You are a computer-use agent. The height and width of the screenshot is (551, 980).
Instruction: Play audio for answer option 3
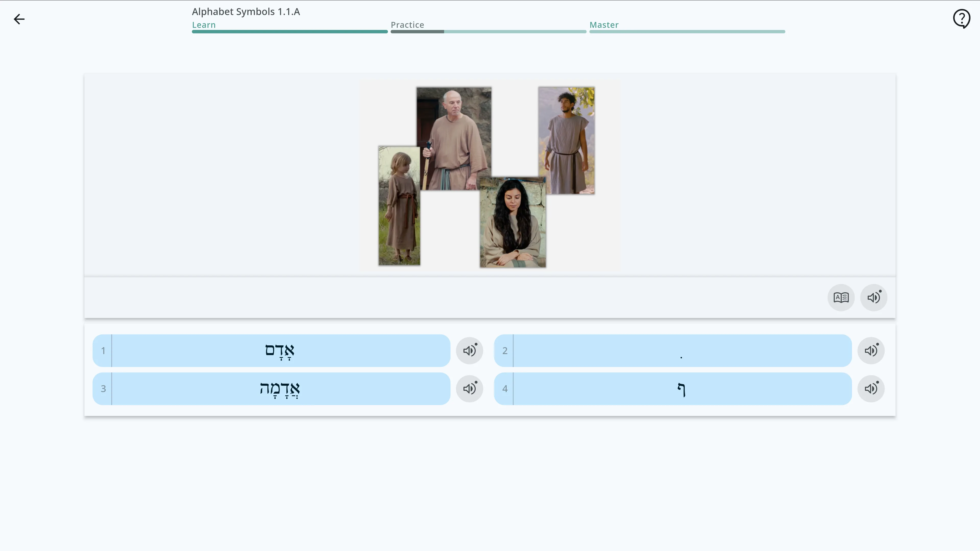470,389
